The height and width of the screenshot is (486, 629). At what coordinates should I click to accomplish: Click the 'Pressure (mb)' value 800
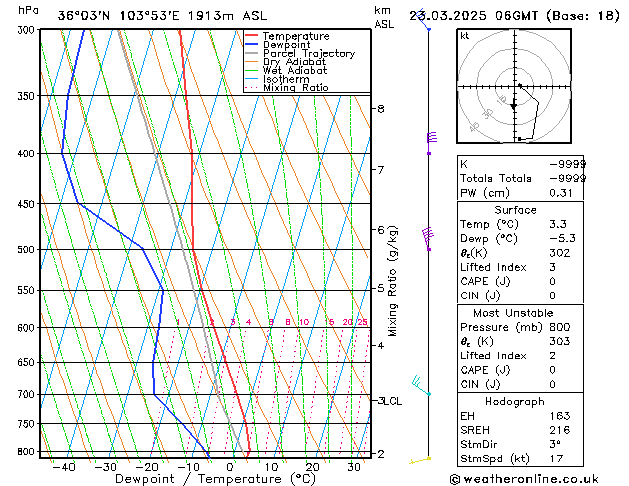[x=560, y=327]
